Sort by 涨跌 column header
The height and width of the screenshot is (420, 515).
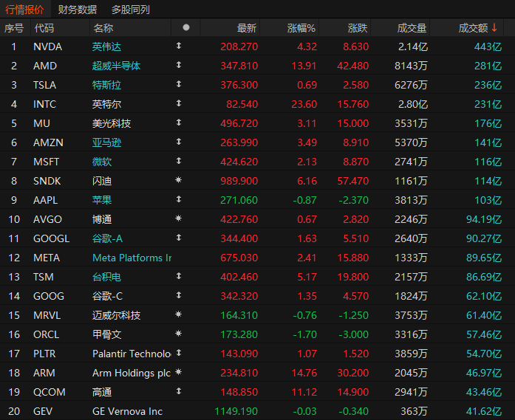tap(358, 28)
